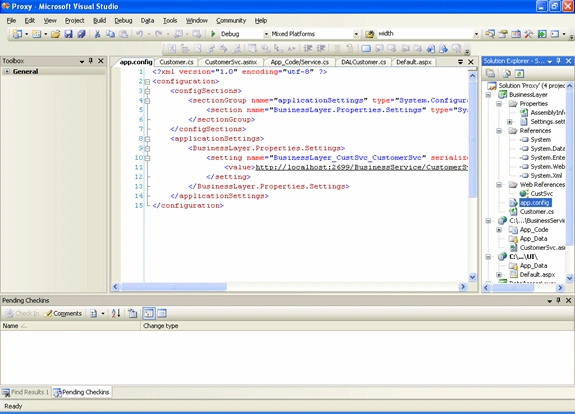Click the Open File folder icon
Viewport: 575px width, 414px height.
tap(55, 34)
